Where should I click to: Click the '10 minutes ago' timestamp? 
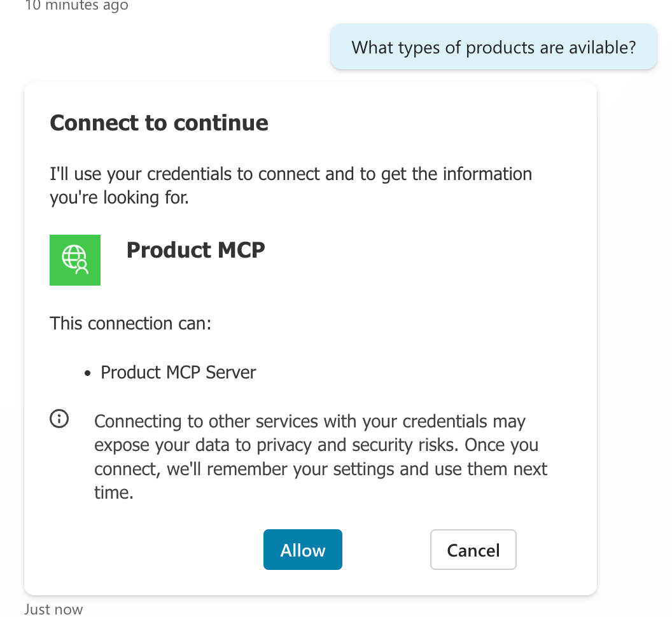76,6
